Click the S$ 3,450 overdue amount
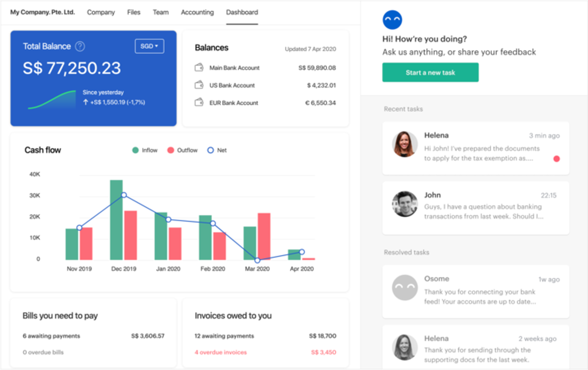 [324, 352]
